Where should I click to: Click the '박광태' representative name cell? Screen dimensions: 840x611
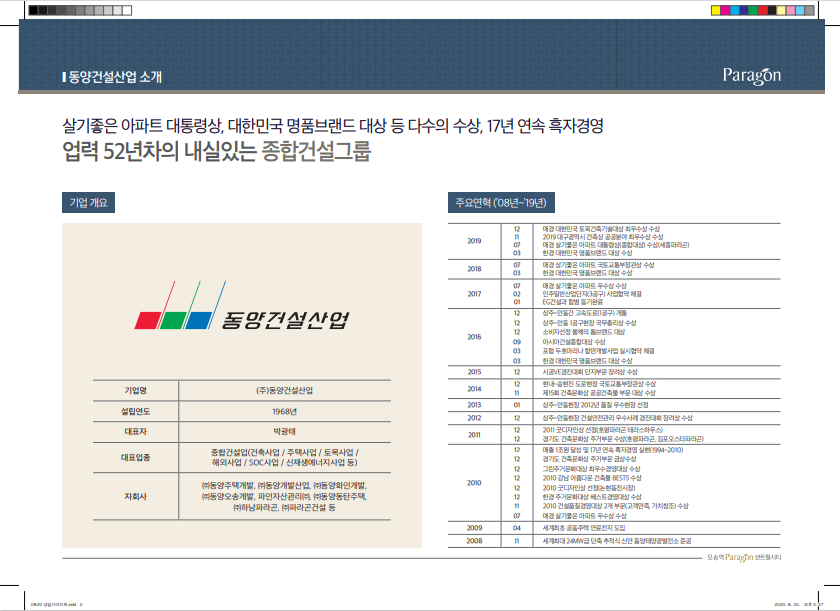[x=284, y=432]
